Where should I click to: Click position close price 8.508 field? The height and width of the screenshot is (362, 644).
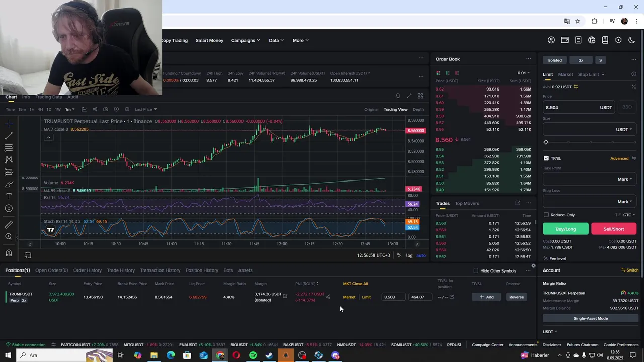point(394,297)
